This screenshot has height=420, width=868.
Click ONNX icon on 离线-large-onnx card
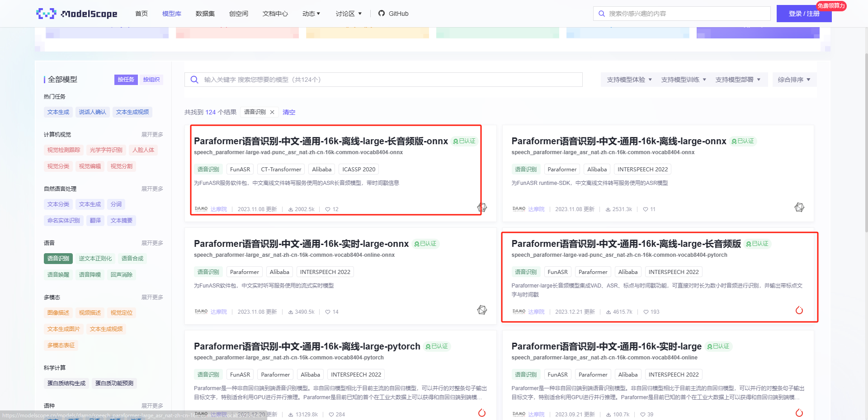pyautogui.click(x=799, y=208)
